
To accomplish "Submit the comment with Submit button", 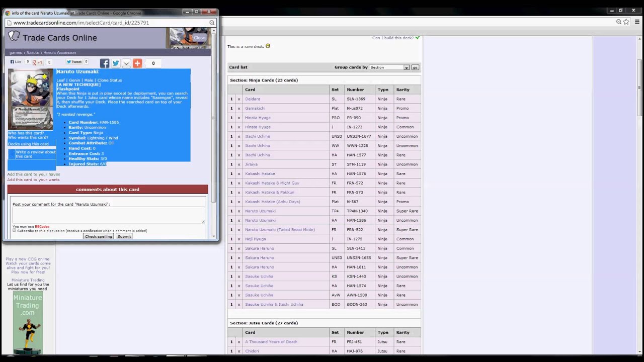I will pos(124,236).
